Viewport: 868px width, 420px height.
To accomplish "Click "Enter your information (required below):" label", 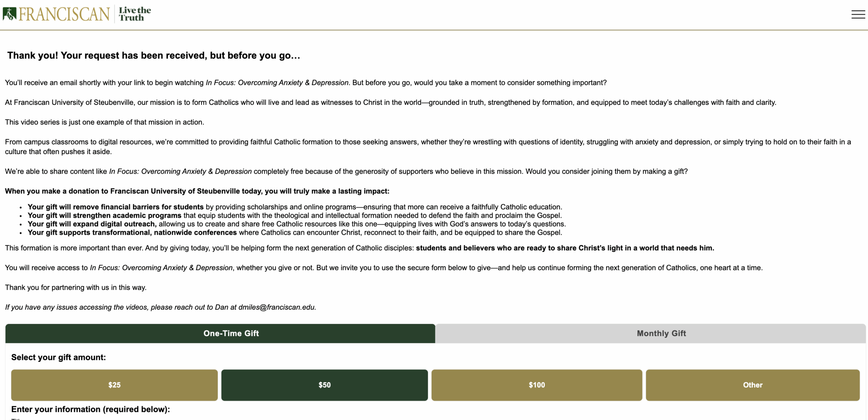I will click(91, 409).
